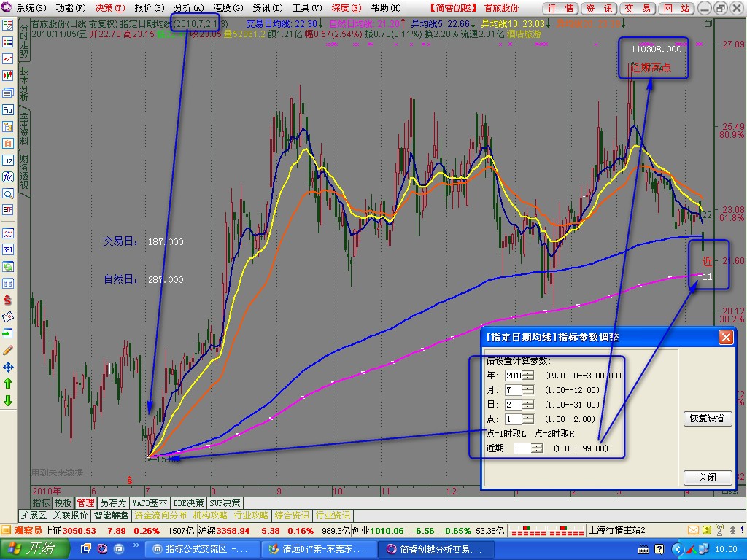Image resolution: width=747 pixels, height=560 pixels.
Task: Click the candlestick chart icon in sidebar
Action: click(x=7, y=75)
